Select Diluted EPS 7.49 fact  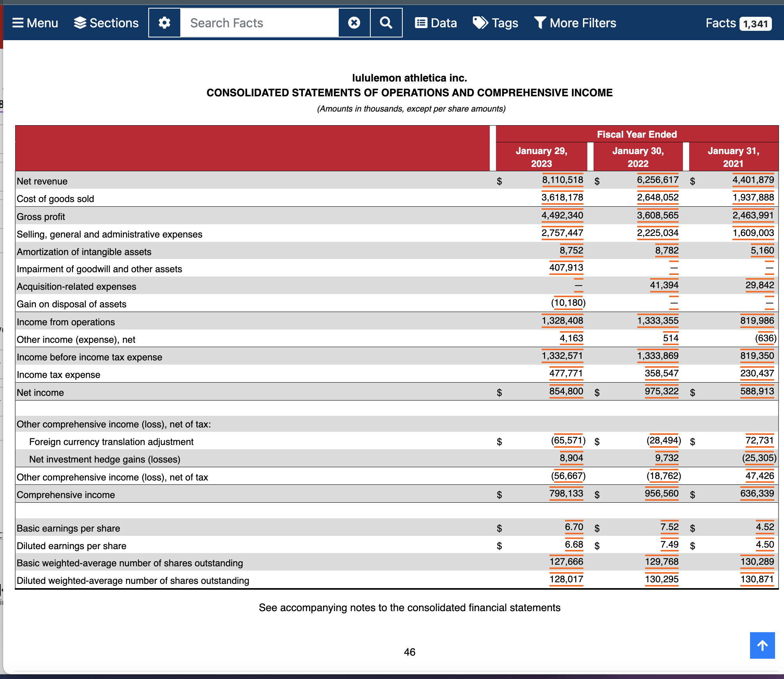tap(669, 544)
